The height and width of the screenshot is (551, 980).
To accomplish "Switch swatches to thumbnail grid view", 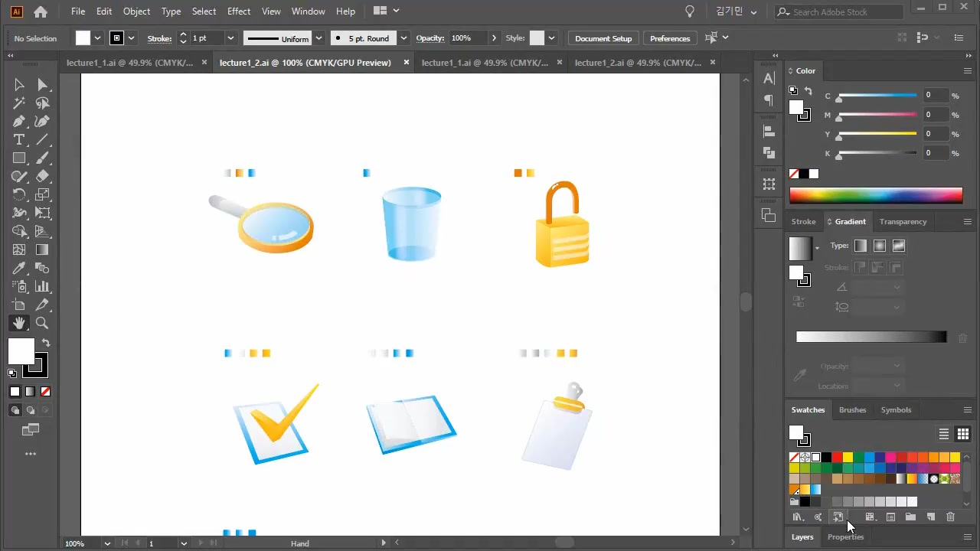I will click(x=962, y=434).
